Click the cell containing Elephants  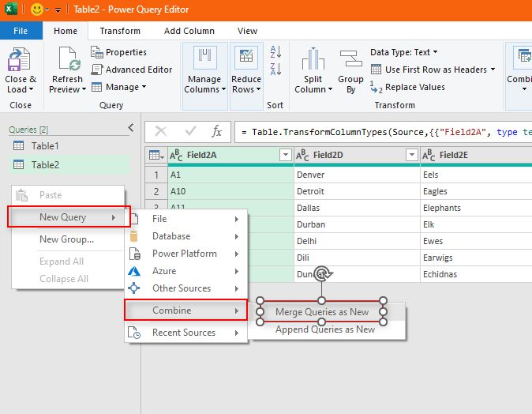point(476,208)
